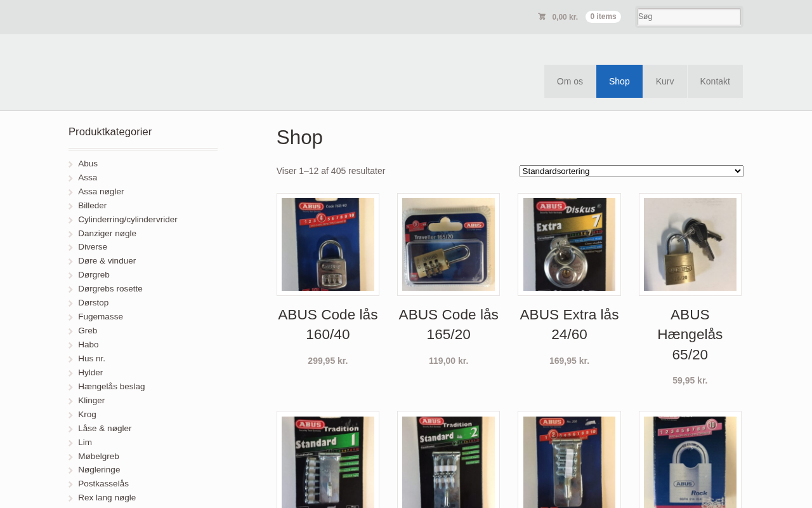Click the price 169,95 kr.
The height and width of the screenshot is (508, 812).
click(569, 361)
